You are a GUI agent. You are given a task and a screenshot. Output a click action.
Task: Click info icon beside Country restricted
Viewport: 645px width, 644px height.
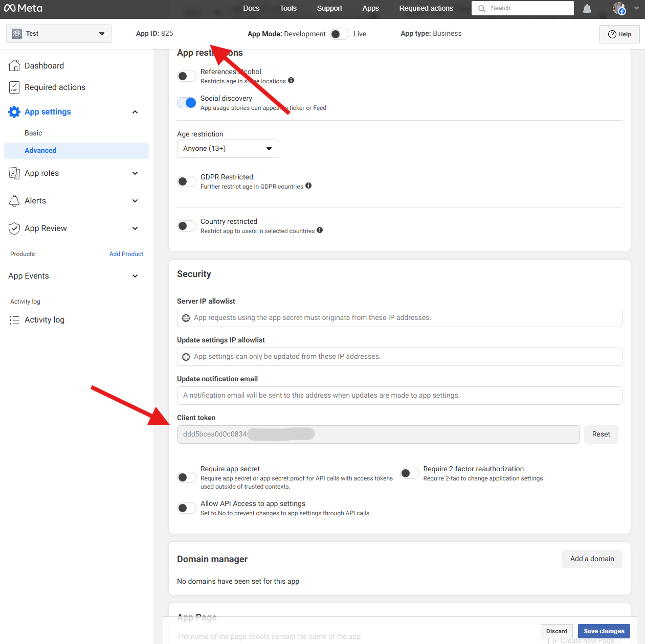tap(320, 230)
